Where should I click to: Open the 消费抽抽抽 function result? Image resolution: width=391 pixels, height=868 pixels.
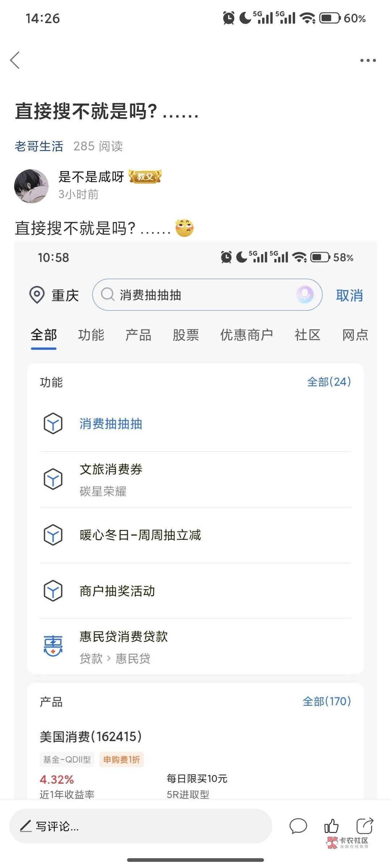[x=111, y=424]
